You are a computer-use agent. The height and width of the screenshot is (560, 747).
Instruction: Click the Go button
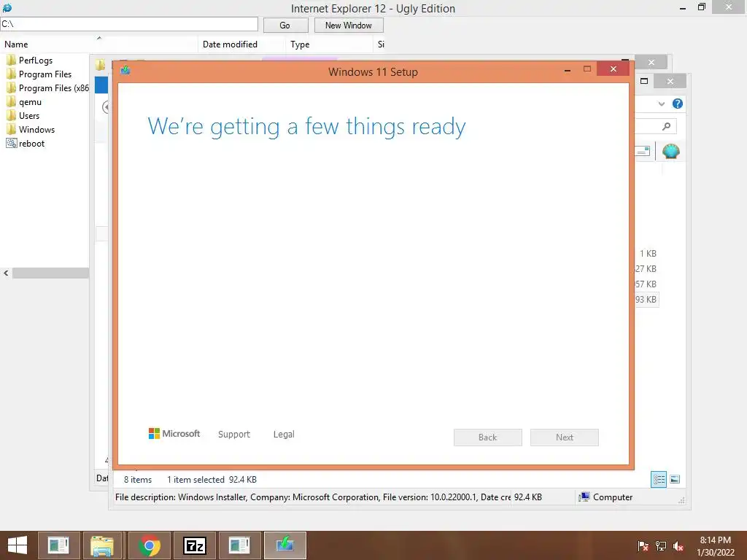coord(285,26)
